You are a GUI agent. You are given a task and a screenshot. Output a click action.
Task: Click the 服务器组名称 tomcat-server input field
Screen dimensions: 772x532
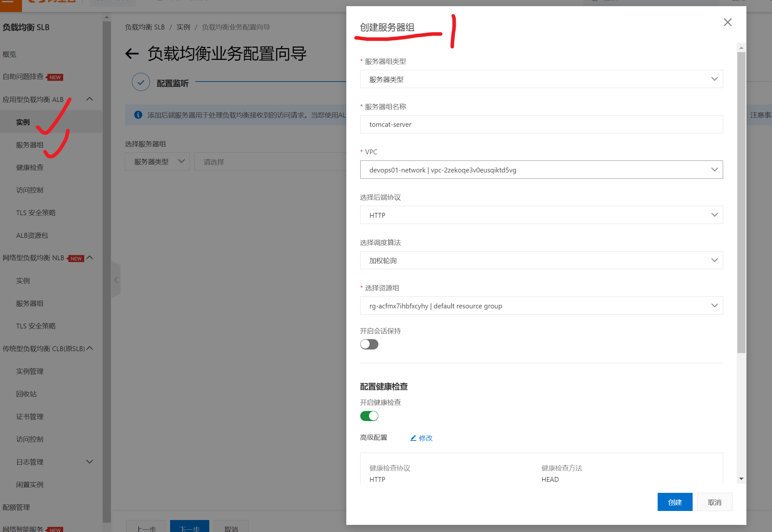pyautogui.click(x=541, y=124)
